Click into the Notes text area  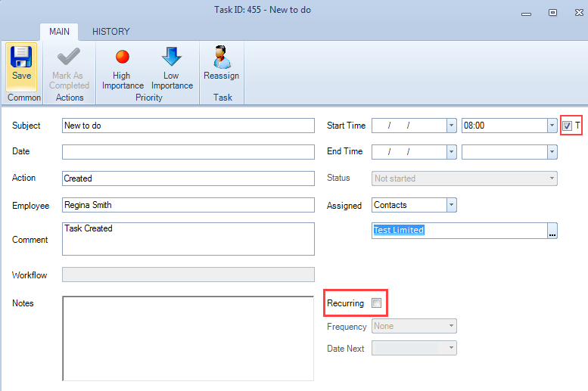point(188,339)
